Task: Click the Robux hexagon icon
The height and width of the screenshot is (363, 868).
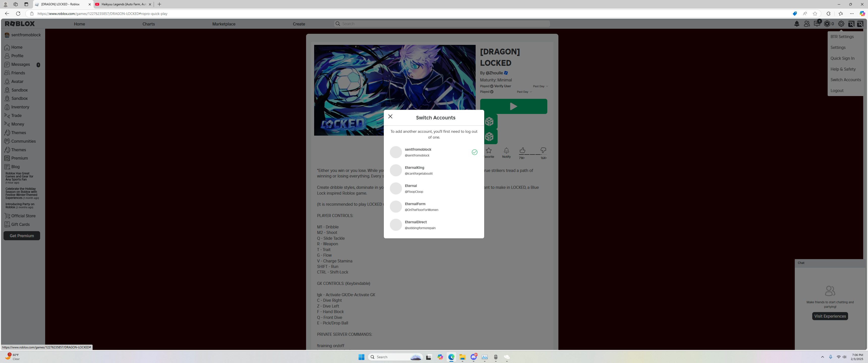Action: pos(827,24)
